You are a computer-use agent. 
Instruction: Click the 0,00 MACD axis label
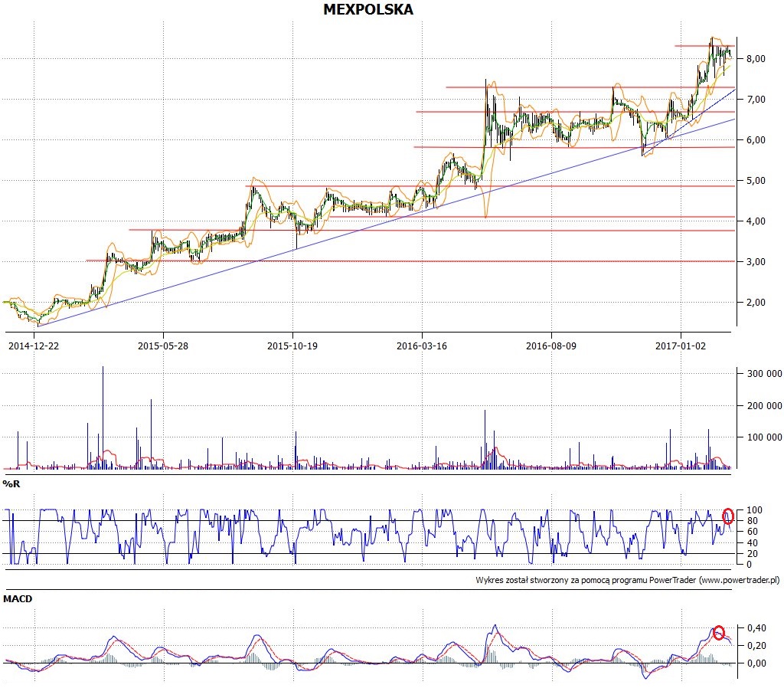coord(756,663)
